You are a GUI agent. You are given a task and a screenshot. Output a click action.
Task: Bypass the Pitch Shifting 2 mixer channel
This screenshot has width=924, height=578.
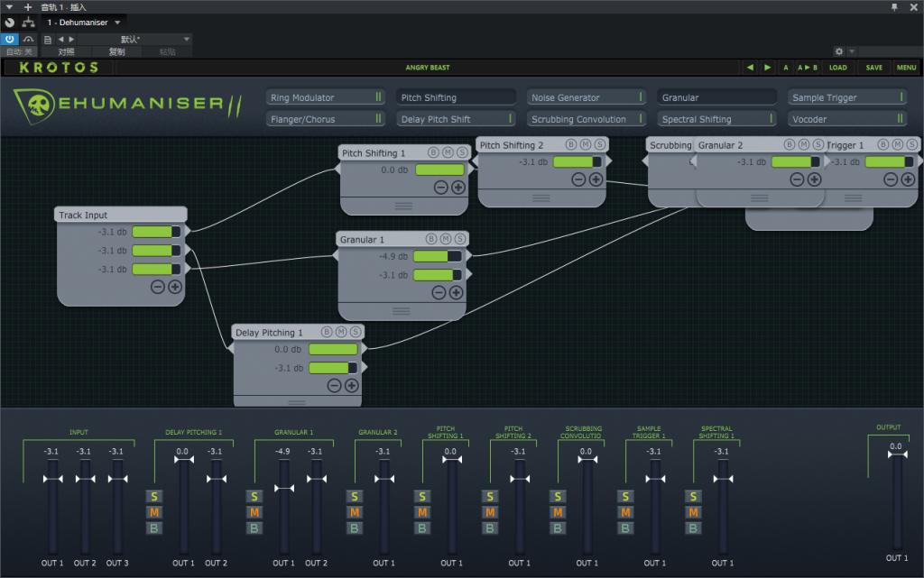490,528
